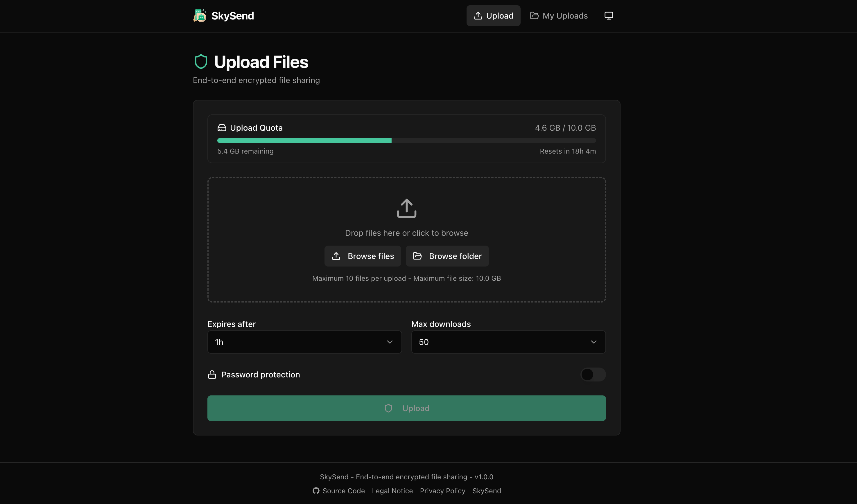Open the Privacy Policy footer link
Screen dimensions: 857x504
tap(442, 491)
